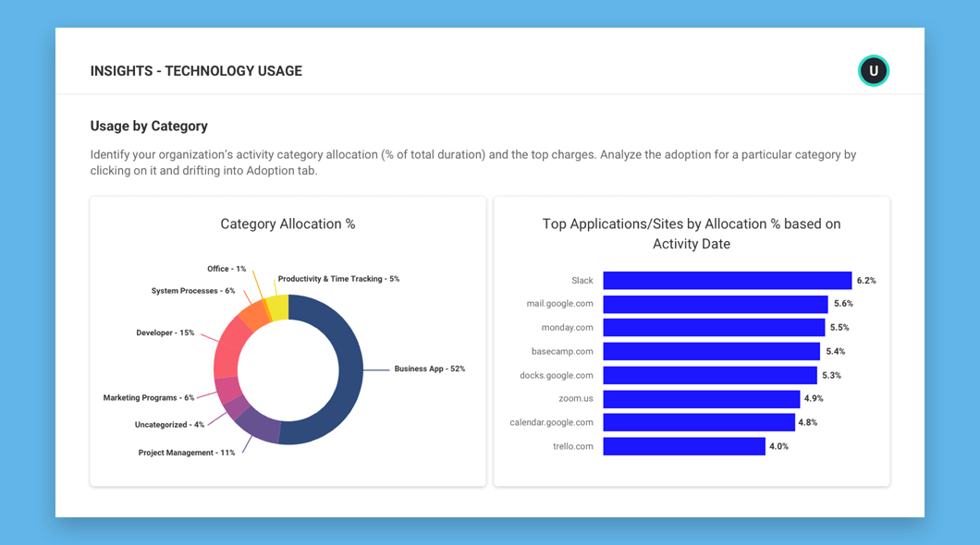
Task: Click the "4.9%" value for zoom.us
Action: [814, 398]
